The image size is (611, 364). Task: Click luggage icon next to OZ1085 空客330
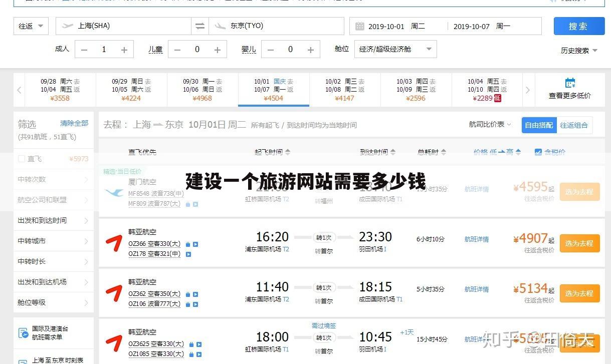tap(191, 354)
